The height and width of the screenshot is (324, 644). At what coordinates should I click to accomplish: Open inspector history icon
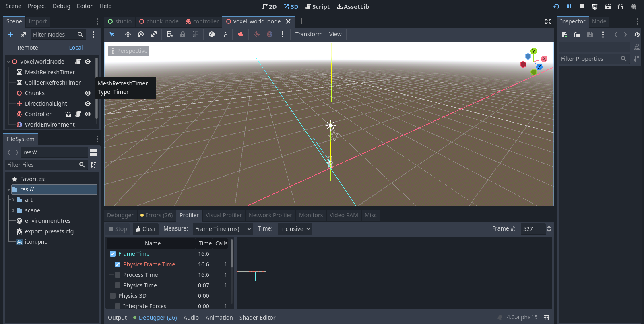pyautogui.click(x=637, y=35)
